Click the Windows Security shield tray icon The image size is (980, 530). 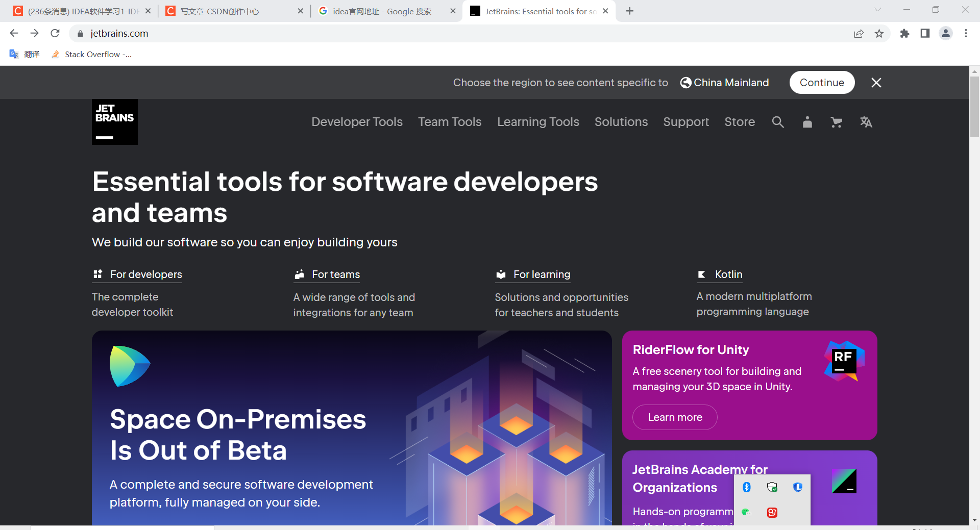pos(772,487)
